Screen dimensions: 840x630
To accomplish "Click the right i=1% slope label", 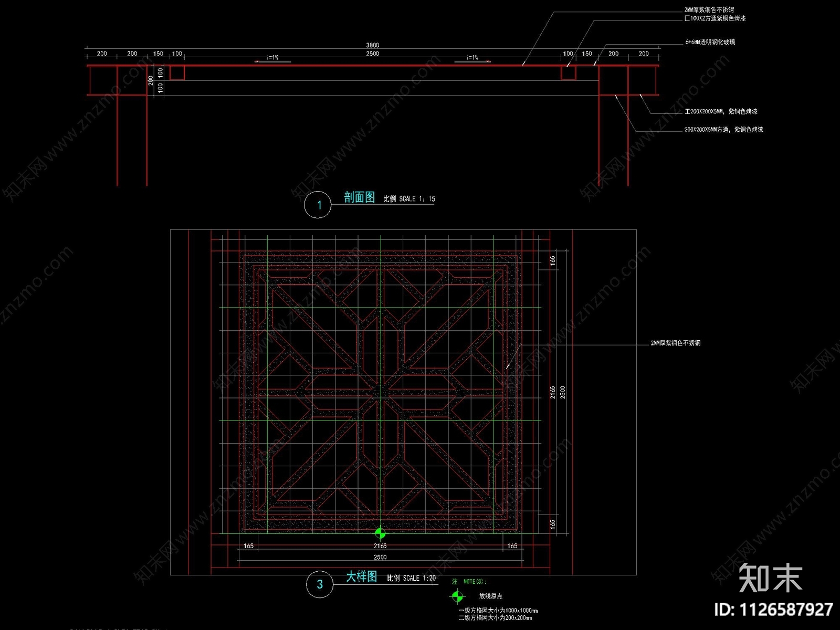I will 473,58.
